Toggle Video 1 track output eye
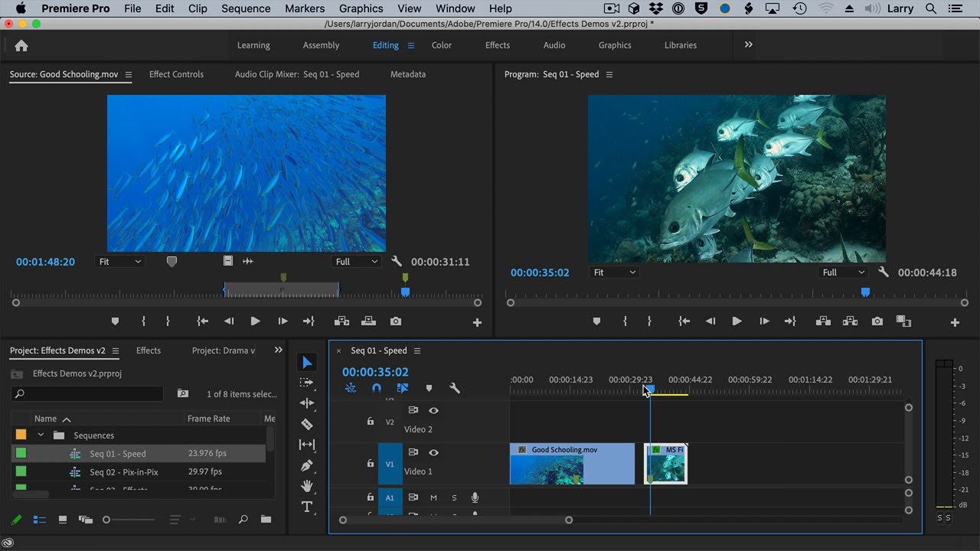The height and width of the screenshot is (551, 980). (433, 452)
